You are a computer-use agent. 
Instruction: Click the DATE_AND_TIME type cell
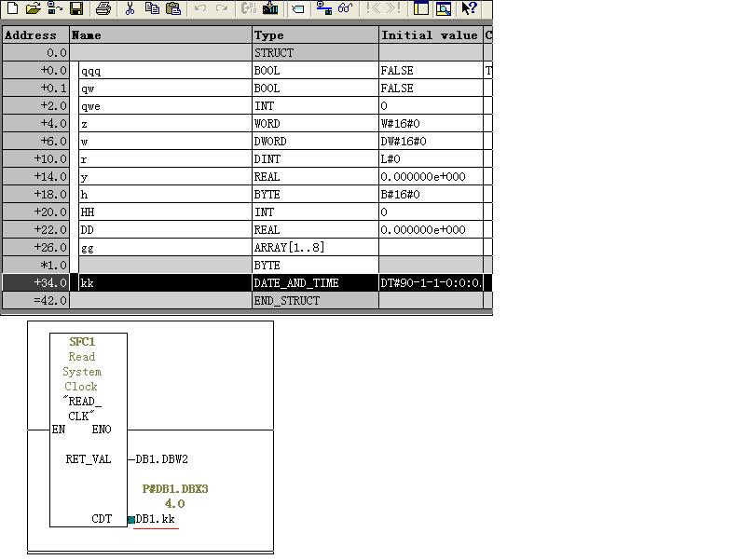(x=315, y=282)
